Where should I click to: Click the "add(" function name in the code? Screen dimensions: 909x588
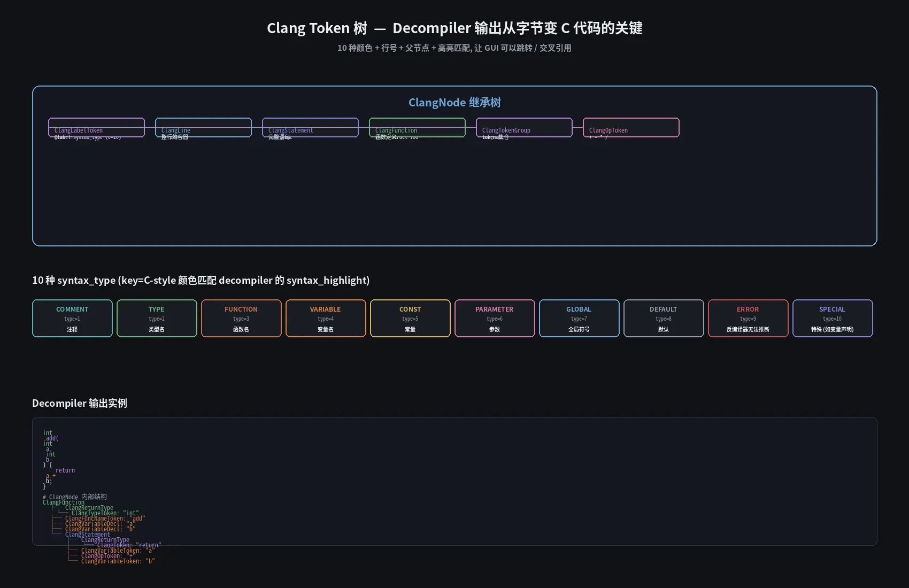tap(52, 438)
